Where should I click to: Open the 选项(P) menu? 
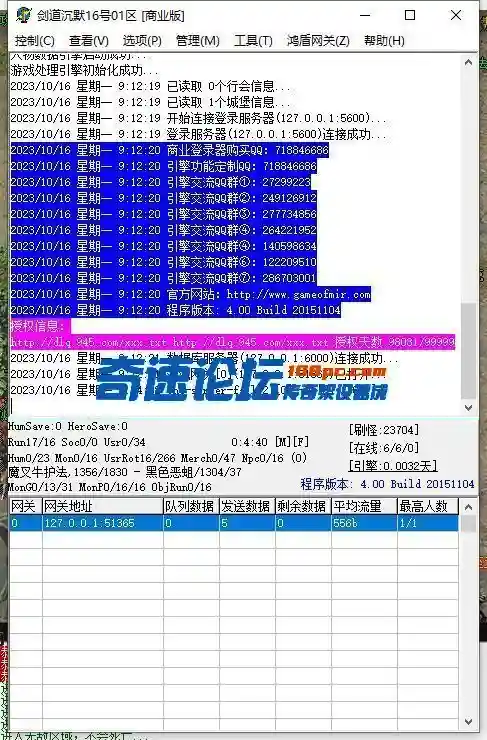pyautogui.click(x=142, y=41)
